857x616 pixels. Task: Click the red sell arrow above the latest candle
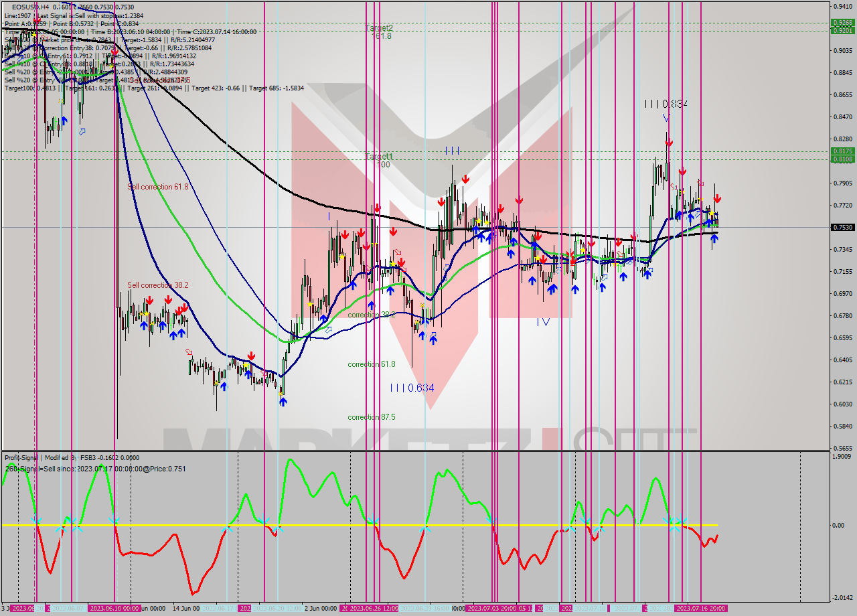(717, 199)
